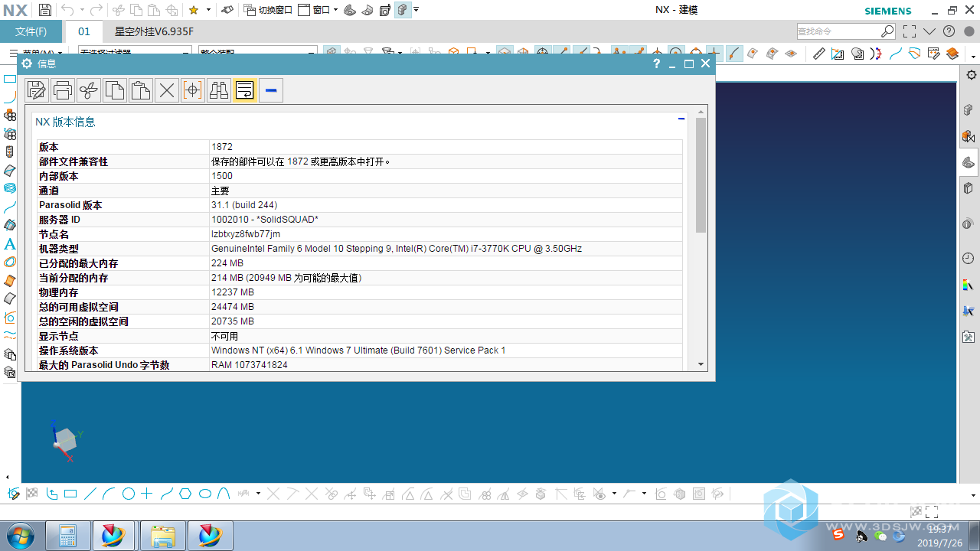Click the orange-bracket target icon in 信息 toolbar
Image resolution: width=980 pixels, height=551 pixels.
(193, 90)
